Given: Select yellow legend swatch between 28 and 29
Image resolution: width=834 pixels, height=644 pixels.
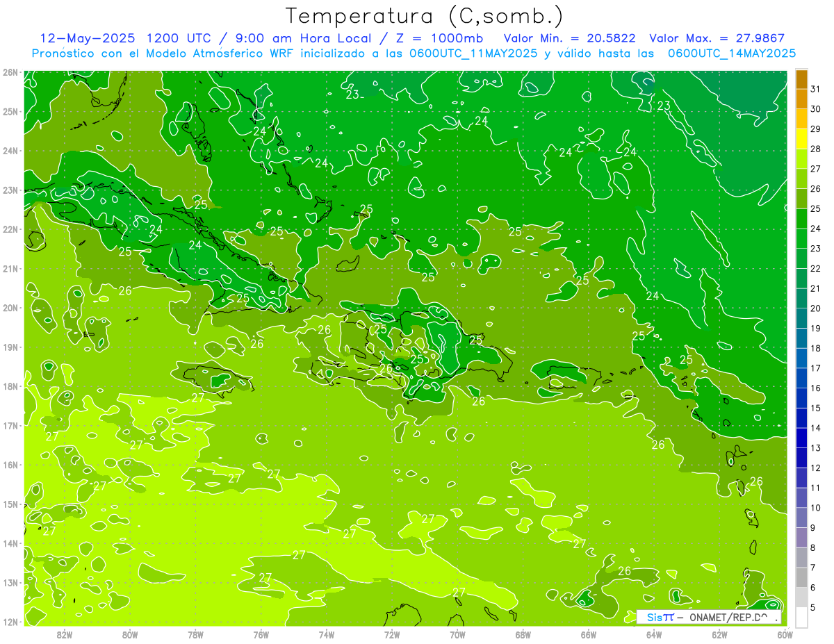Looking at the screenshot, I should (x=801, y=138).
